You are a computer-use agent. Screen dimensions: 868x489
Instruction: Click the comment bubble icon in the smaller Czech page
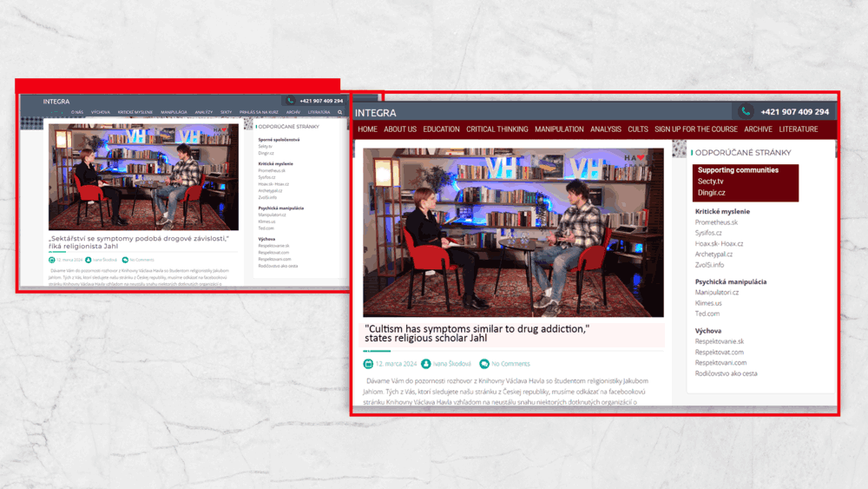click(125, 260)
